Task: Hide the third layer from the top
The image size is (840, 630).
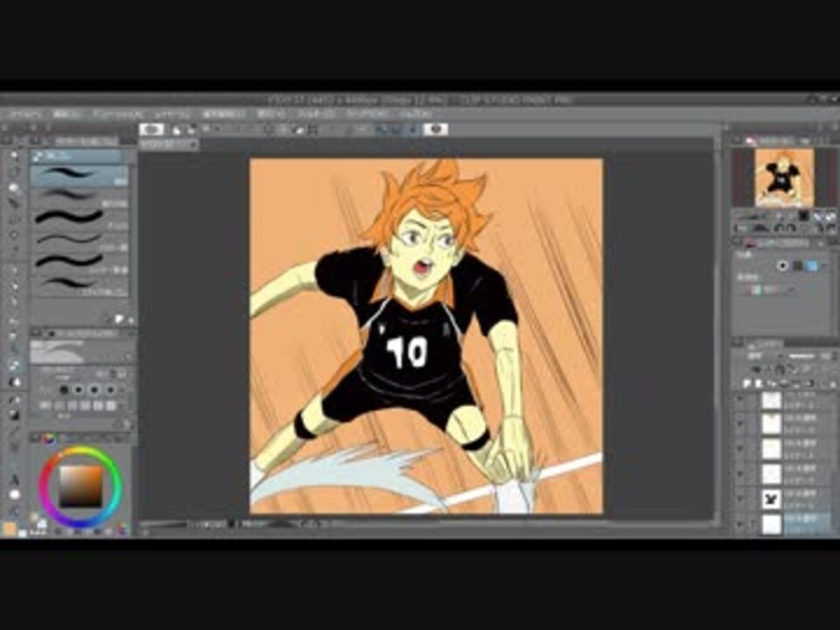Action: pyautogui.click(x=740, y=449)
